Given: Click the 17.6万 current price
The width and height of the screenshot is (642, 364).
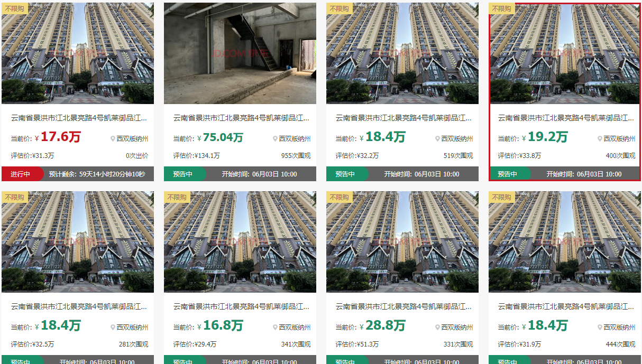Looking at the screenshot, I should tap(60, 137).
